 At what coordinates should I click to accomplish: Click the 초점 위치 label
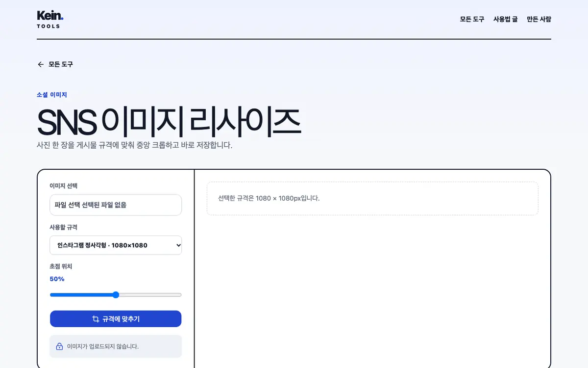[61, 266]
